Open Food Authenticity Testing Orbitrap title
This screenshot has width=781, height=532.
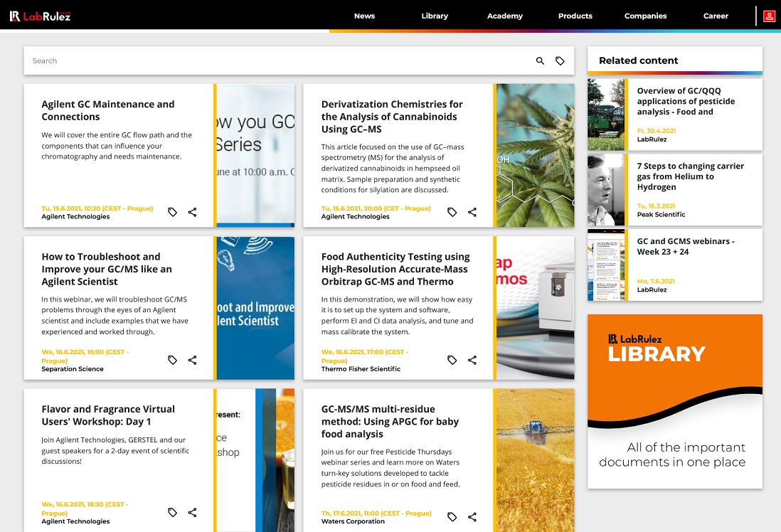[x=395, y=269]
